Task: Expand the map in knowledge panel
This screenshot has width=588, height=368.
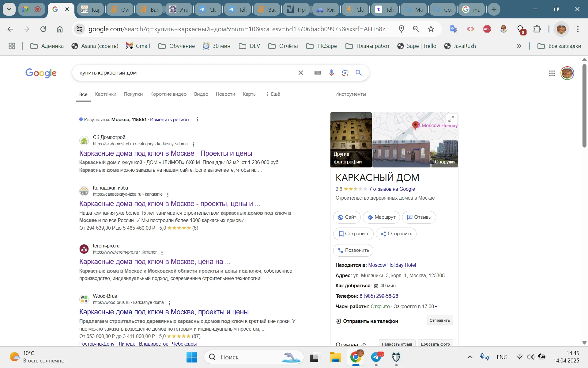Action: coord(451,119)
